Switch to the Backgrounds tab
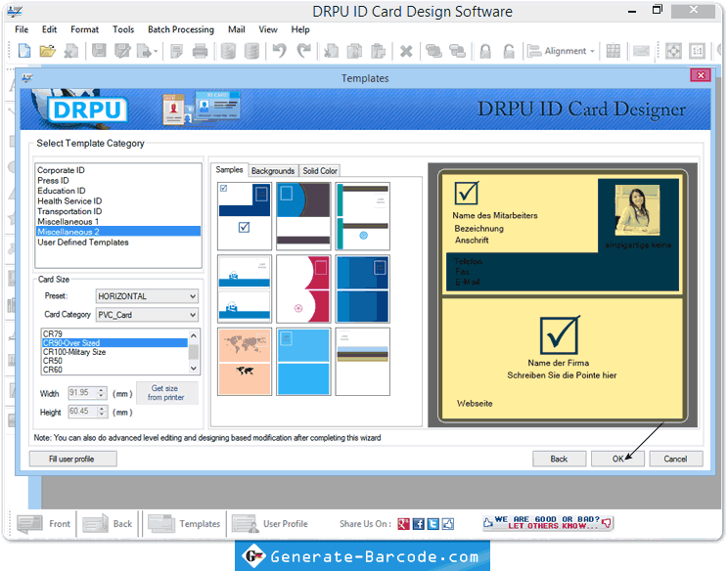 [273, 171]
